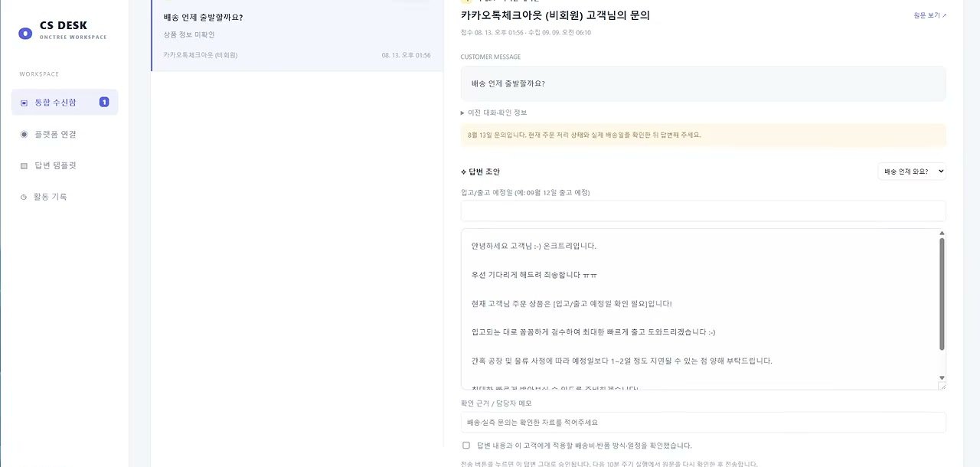Click the 플랫폼 연결 sidebar icon
Image resolution: width=980 pixels, height=467 pixels.
coord(24,134)
